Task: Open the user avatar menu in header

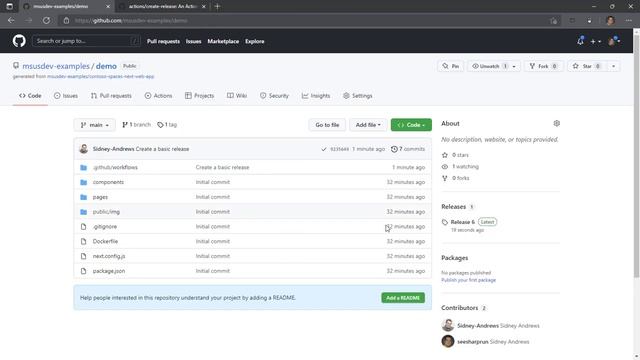Action: [x=614, y=41]
